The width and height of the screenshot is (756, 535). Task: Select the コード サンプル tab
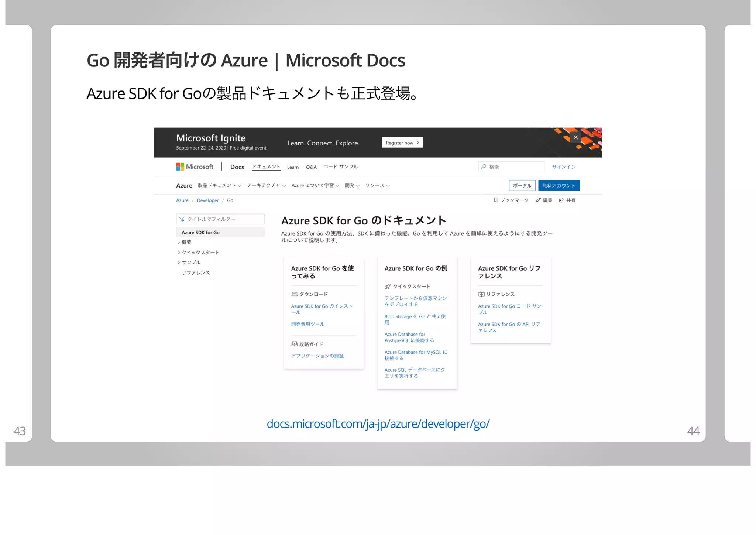click(341, 167)
